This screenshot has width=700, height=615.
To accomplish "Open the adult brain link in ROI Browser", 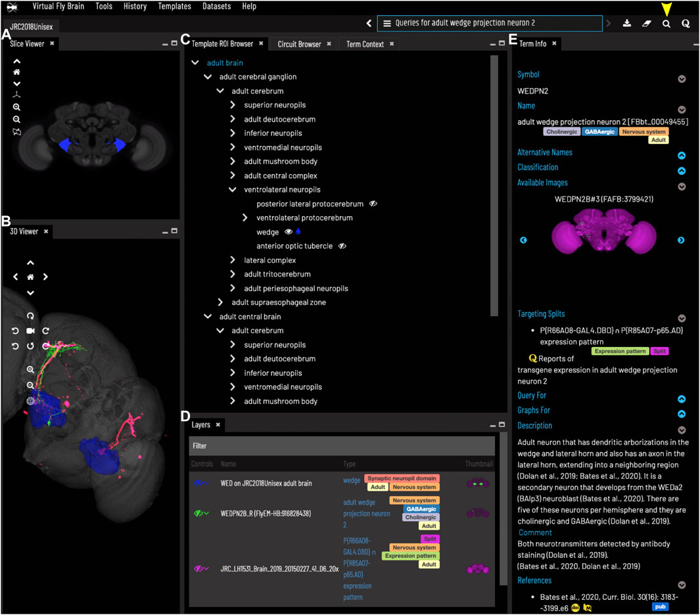I will [x=225, y=63].
